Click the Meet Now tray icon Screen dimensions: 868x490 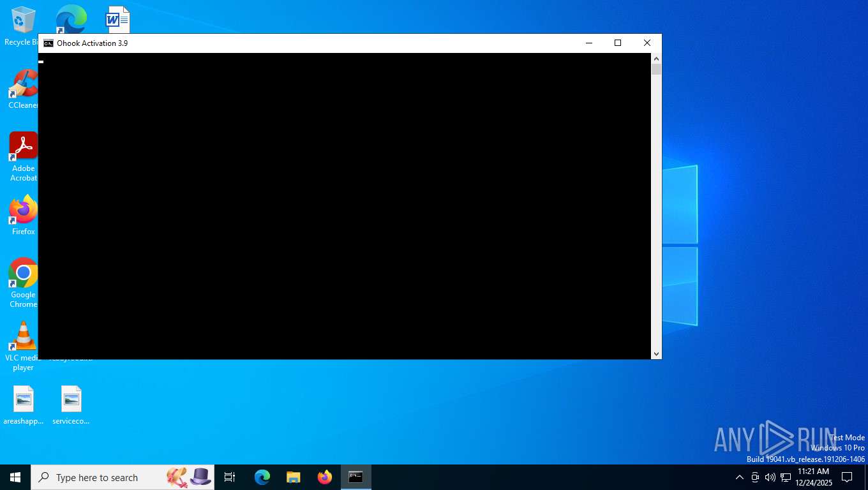(755, 477)
